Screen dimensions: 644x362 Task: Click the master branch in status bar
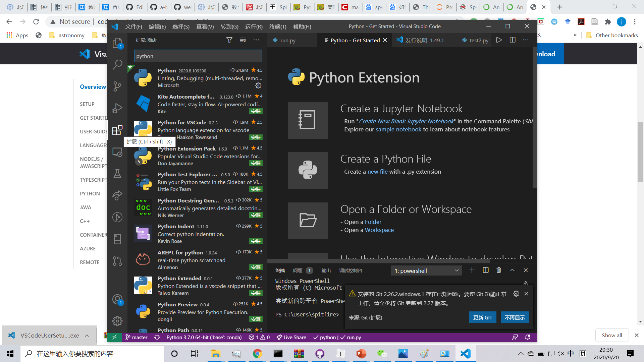137,338
